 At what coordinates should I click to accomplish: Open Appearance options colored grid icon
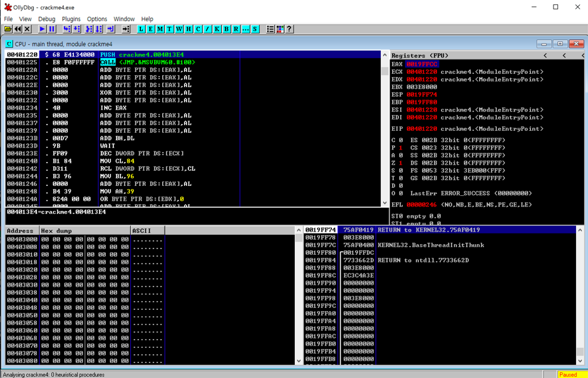280,29
